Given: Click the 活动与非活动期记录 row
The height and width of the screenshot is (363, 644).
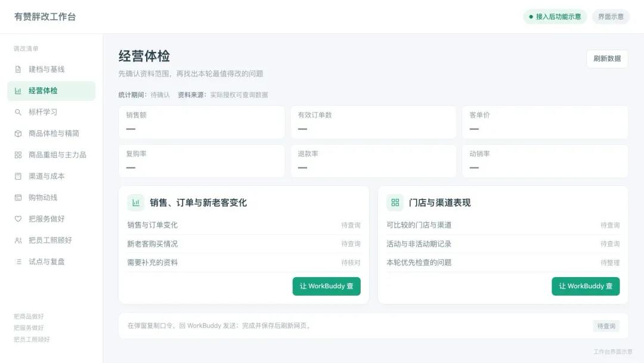Looking at the screenshot, I should (503, 244).
